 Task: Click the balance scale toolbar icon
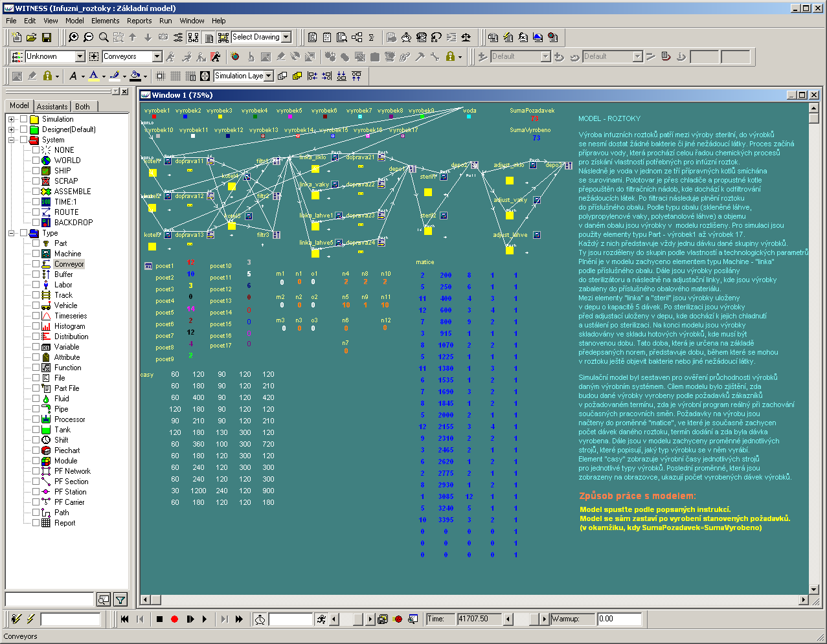click(466, 38)
